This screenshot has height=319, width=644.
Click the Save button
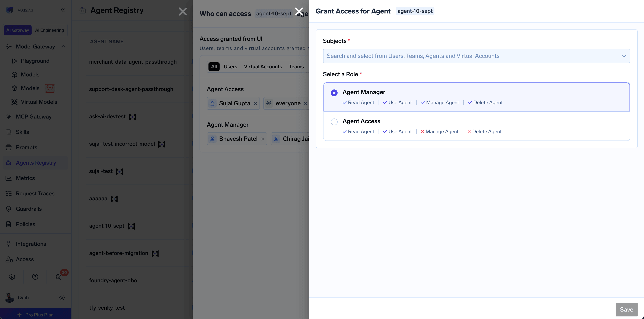click(626, 309)
